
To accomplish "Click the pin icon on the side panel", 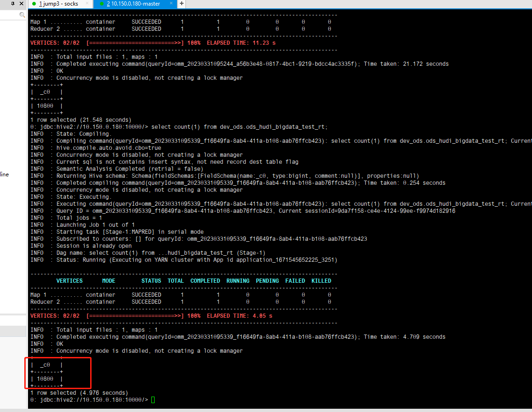I will tap(13, 3).
